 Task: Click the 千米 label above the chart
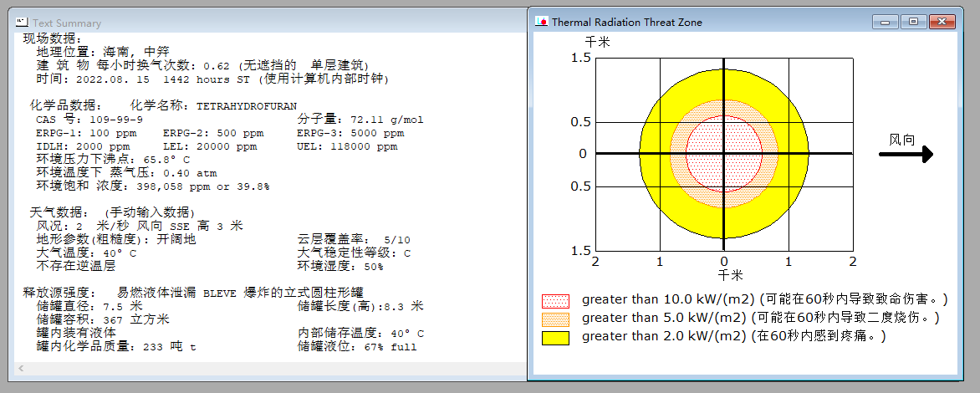597,43
